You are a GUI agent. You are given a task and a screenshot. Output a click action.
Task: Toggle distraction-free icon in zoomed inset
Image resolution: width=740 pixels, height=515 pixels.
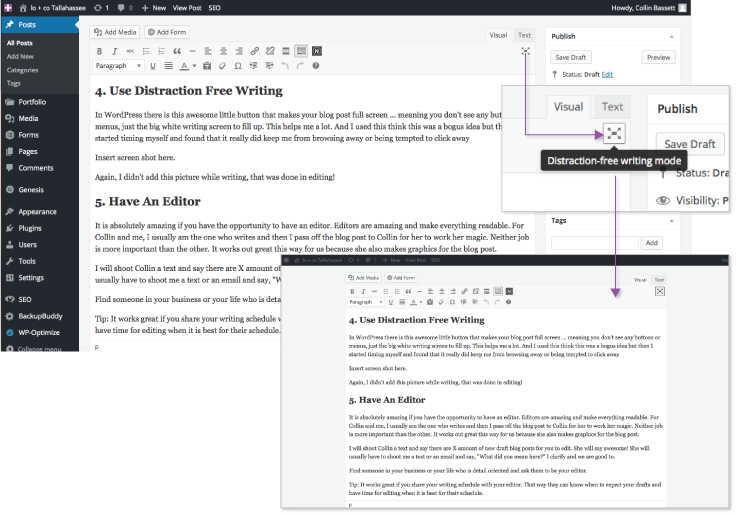click(x=614, y=134)
